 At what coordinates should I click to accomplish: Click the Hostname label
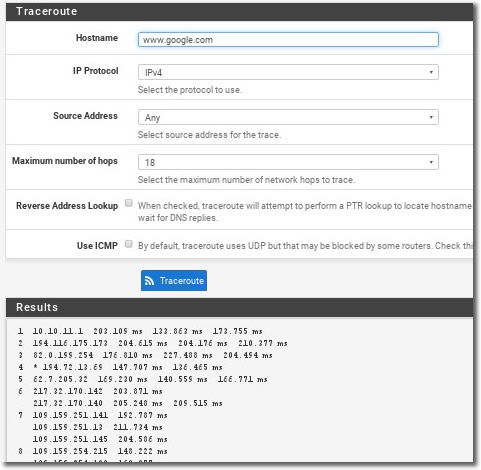pyautogui.click(x=97, y=38)
